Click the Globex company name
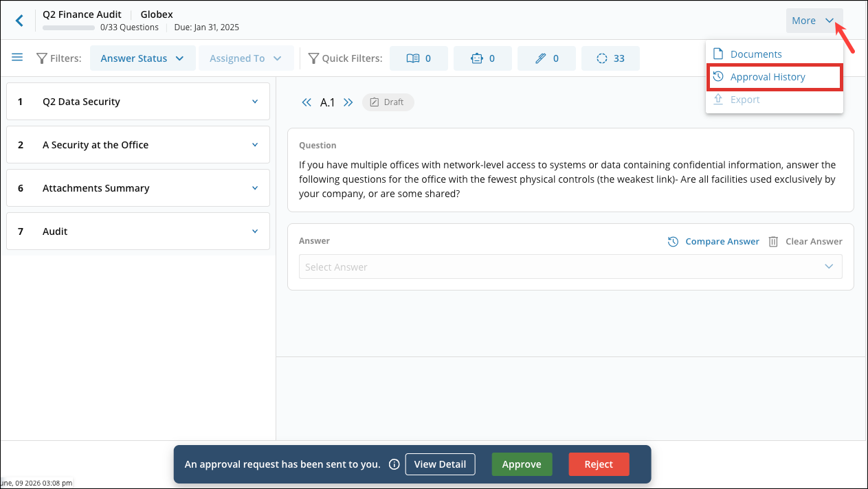Viewport: 868px width, 489px height. 157,14
